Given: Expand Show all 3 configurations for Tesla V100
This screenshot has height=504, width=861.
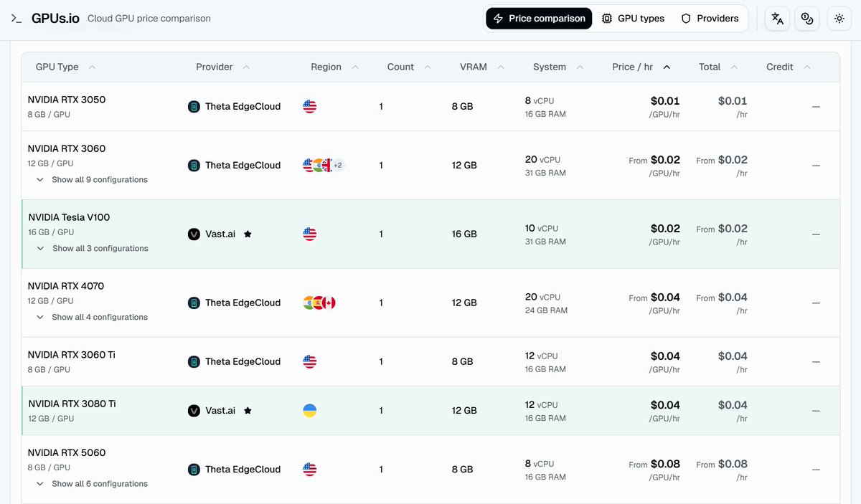Looking at the screenshot, I should 93,249.
